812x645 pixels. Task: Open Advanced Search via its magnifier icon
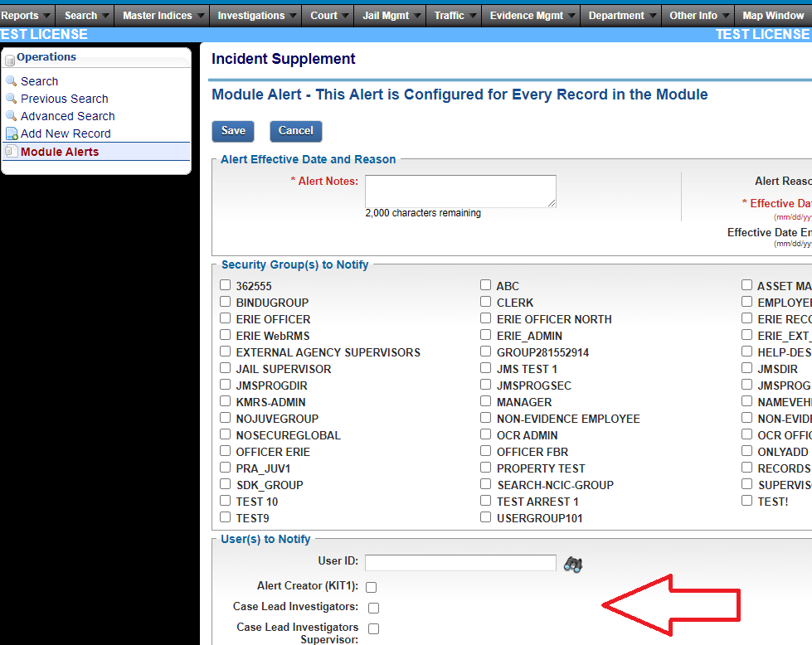[13, 116]
